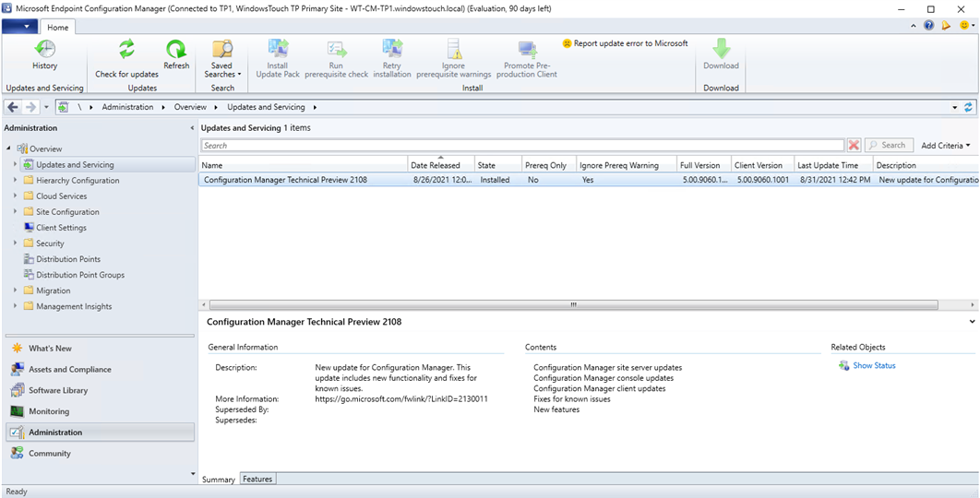Screen dimensions: 980x498
Task: Open the History ribbon button
Action: (44, 55)
